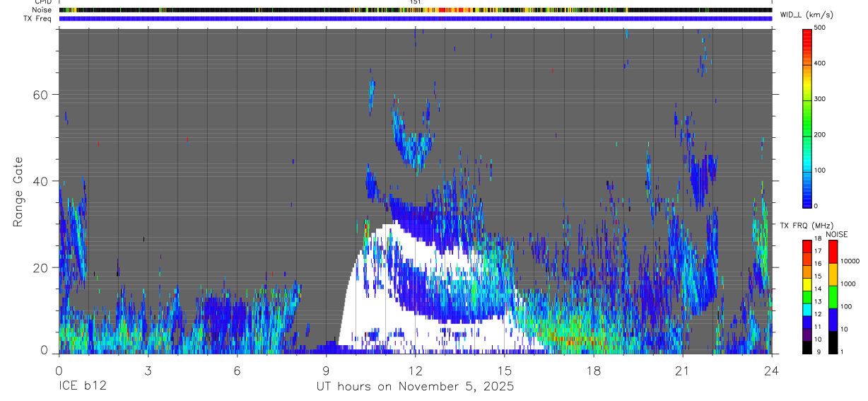Click the TX Freq strip row label
Viewport: 868px width, 401px height.
point(37,18)
